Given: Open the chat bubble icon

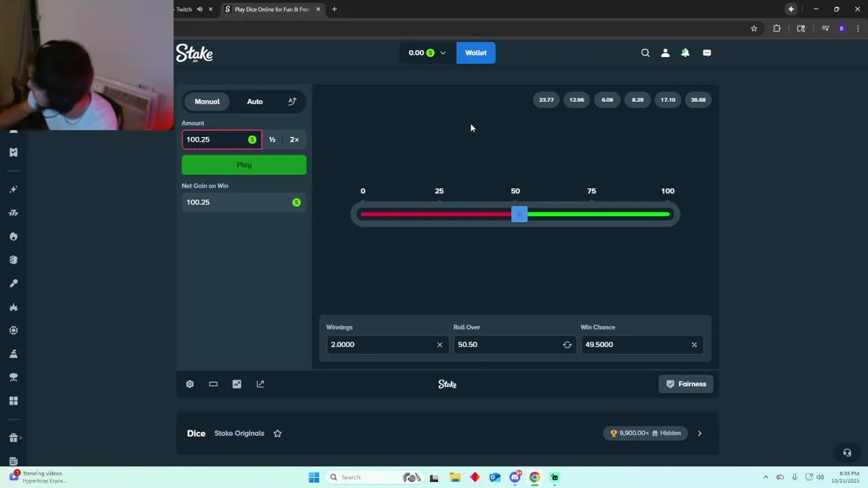Looking at the screenshot, I should tap(707, 53).
